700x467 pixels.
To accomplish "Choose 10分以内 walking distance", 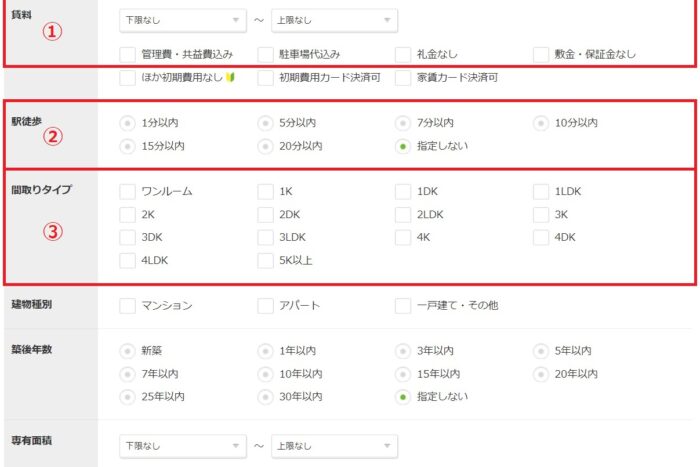I will click(541, 123).
